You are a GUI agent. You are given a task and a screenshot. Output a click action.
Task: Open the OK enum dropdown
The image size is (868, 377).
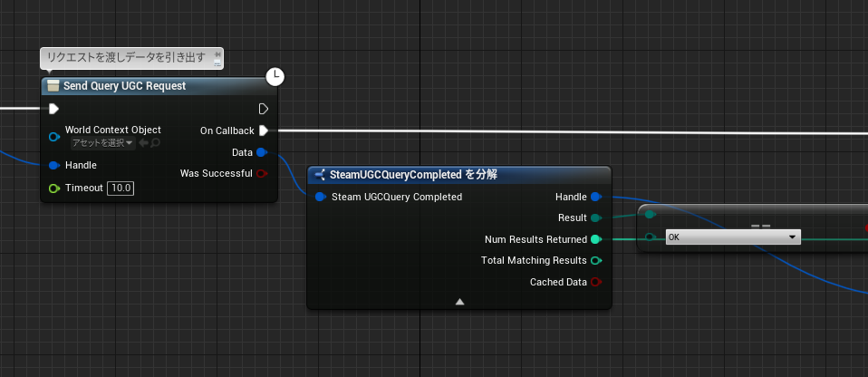pyautogui.click(x=734, y=237)
